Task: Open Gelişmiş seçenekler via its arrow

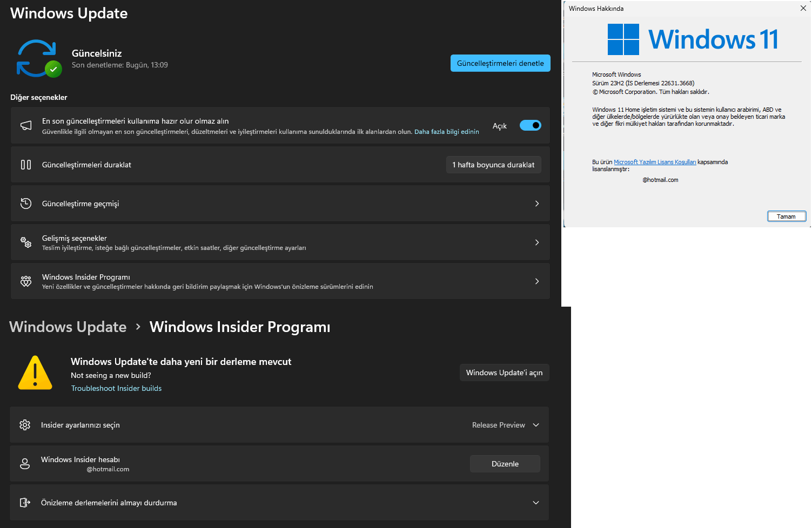Action: pyautogui.click(x=537, y=242)
